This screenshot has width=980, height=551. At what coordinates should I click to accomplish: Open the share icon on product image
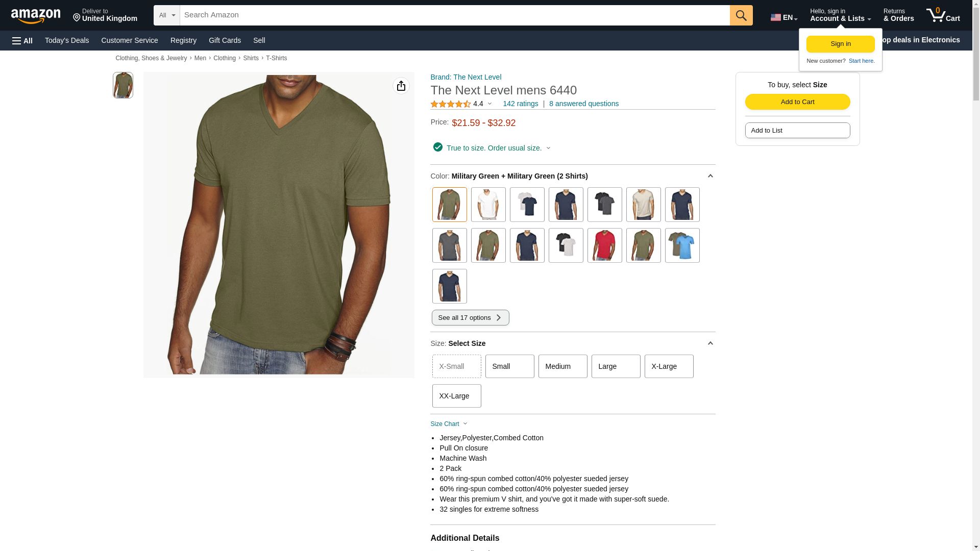coord(401,86)
